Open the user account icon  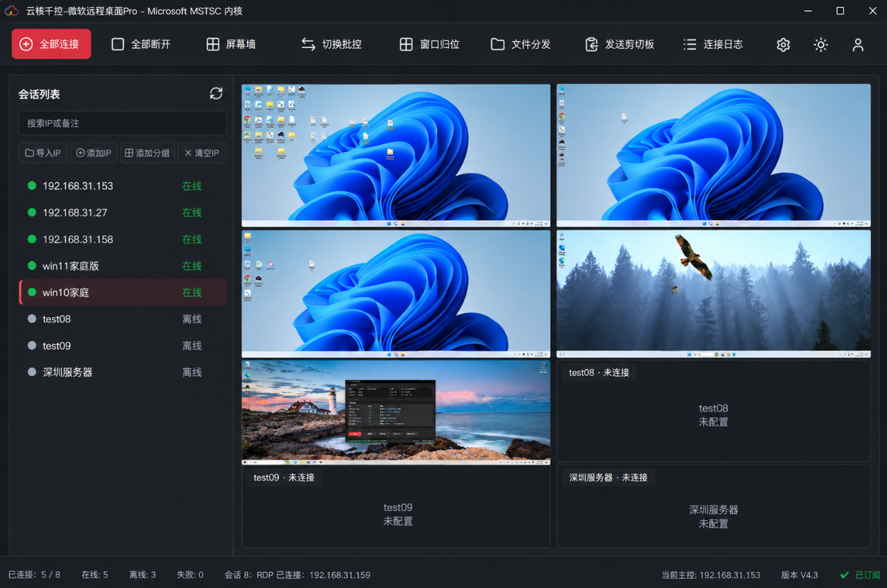point(859,44)
